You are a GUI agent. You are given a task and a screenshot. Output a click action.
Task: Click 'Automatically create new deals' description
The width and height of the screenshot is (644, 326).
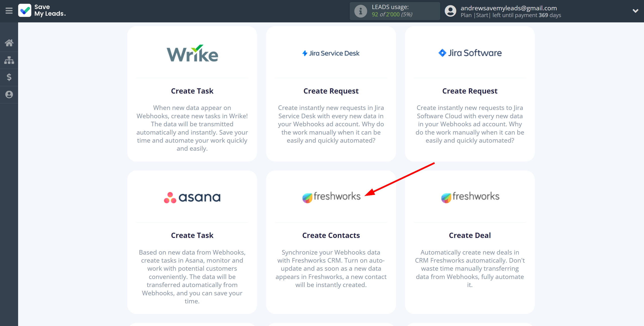tap(470, 268)
